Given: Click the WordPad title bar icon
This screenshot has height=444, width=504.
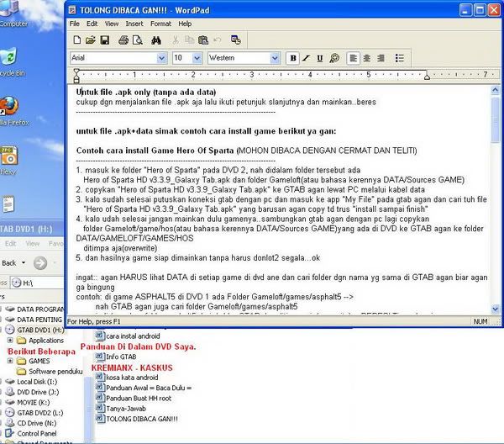Looking at the screenshot, I should tap(72, 10).
